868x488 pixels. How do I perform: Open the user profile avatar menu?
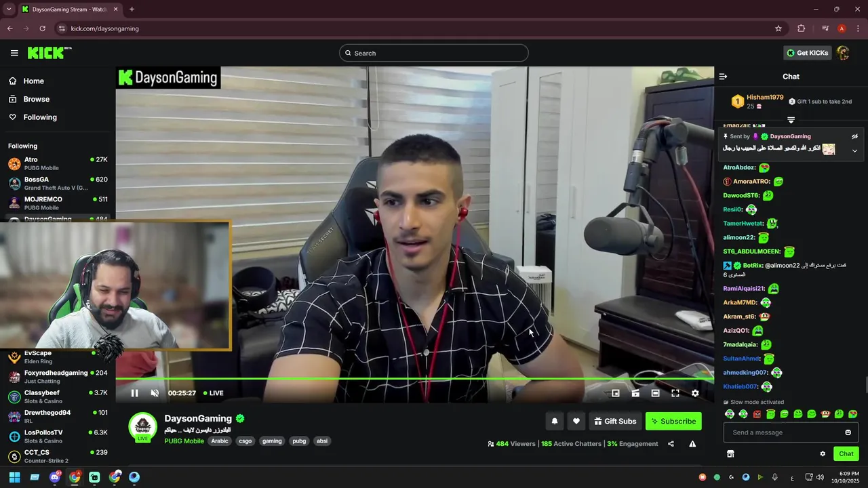pos(843,53)
